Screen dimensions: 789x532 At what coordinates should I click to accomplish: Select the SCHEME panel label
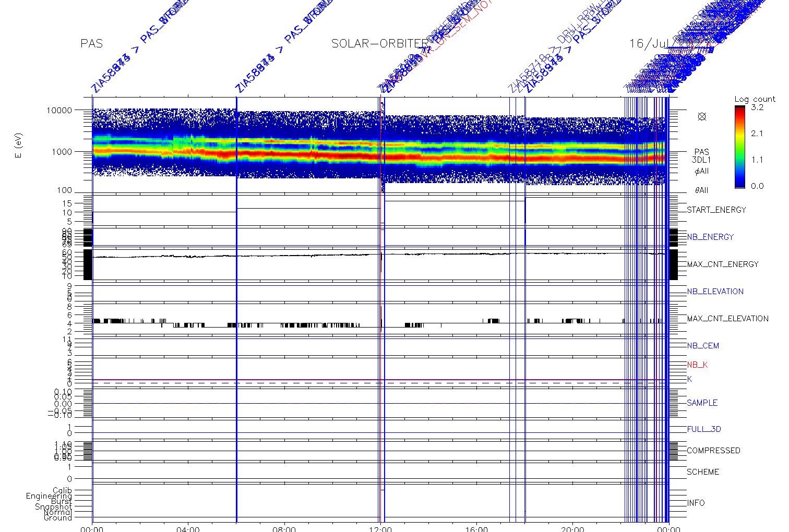pos(703,471)
